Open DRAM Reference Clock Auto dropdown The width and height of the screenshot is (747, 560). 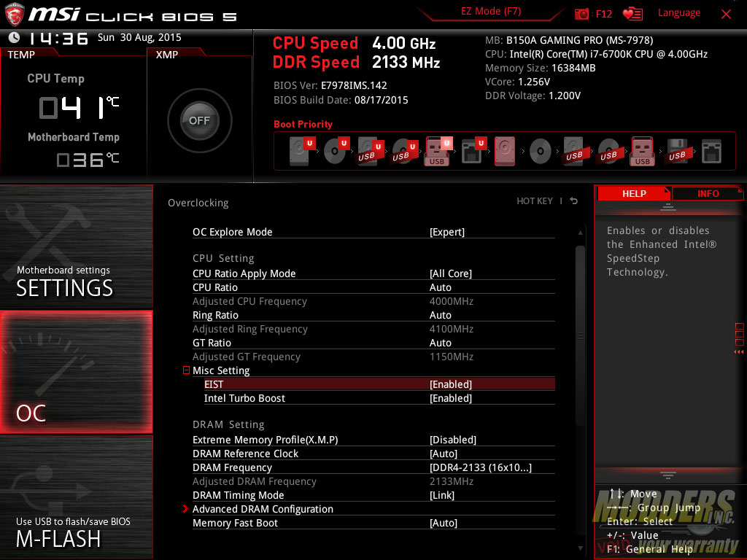click(444, 454)
